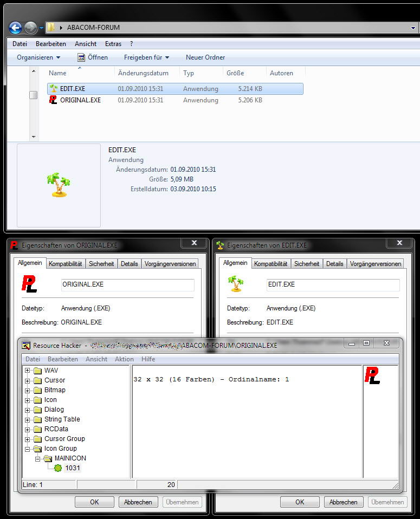Sort by Typ column header

[x=189, y=73]
